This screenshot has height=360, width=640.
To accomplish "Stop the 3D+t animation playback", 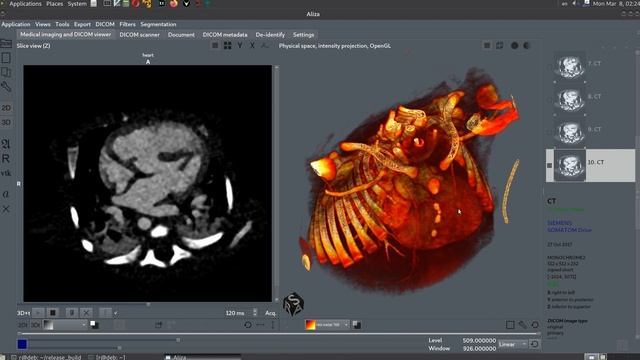I will (x=53, y=313).
